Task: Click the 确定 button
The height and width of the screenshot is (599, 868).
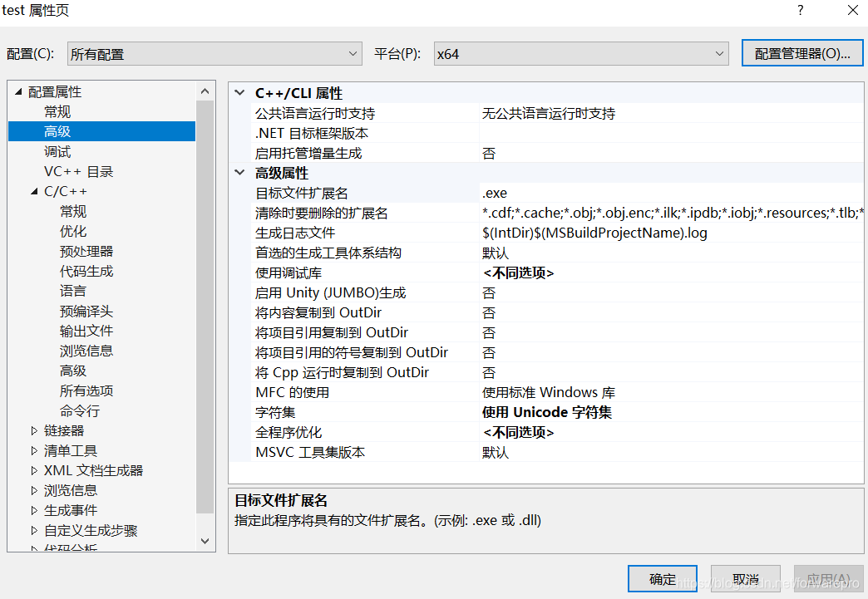Action: click(662, 578)
